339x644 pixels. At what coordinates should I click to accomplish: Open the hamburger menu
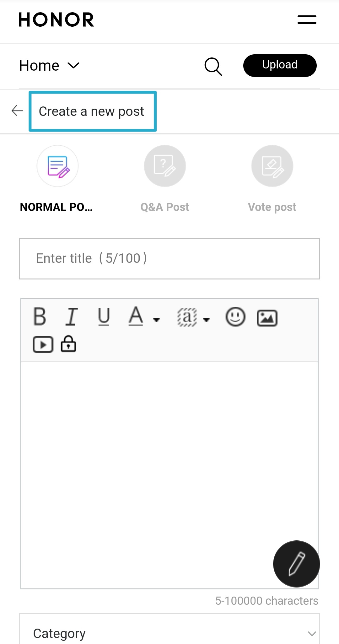pyautogui.click(x=306, y=19)
